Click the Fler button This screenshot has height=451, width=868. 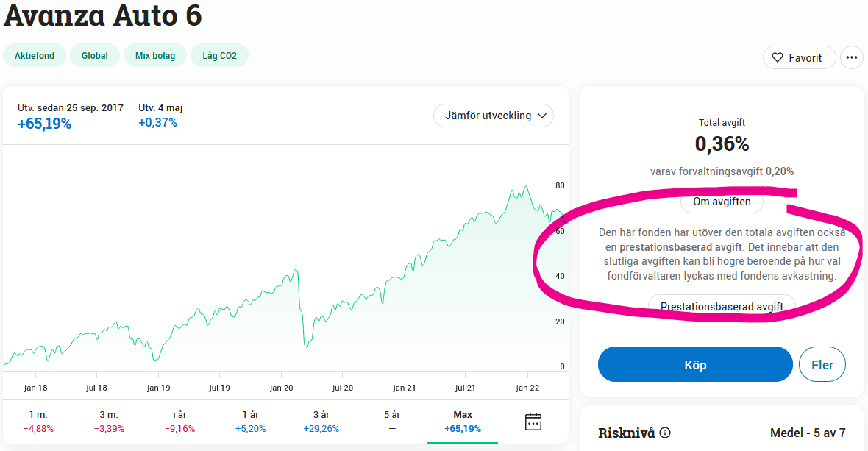click(822, 365)
